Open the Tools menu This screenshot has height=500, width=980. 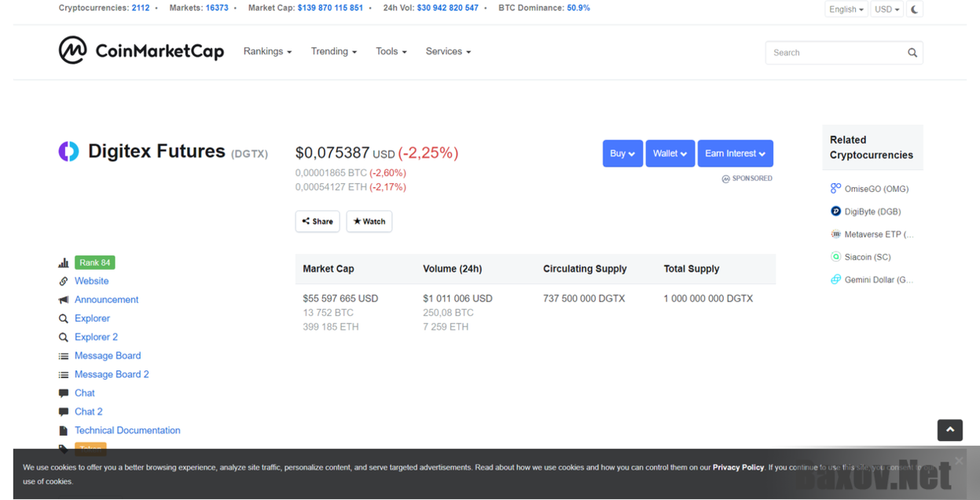[391, 51]
